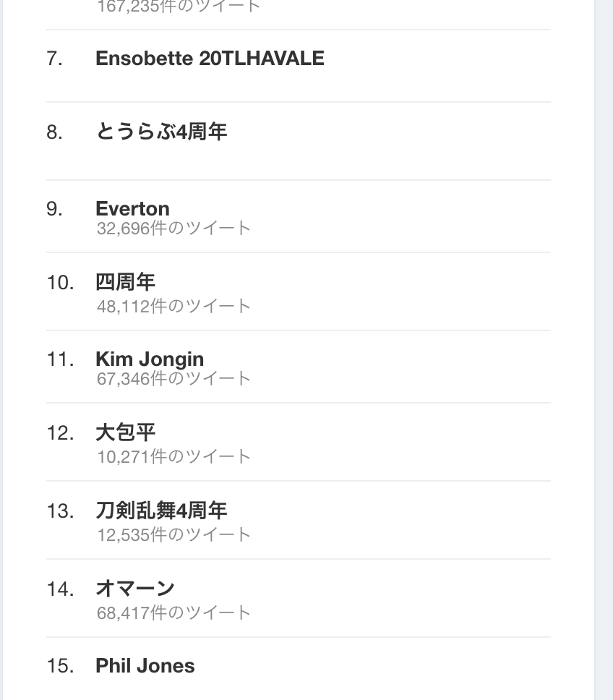This screenshot has height=700, width=613.
Task: Click the 四周年 trending topic
Action: [x=125, y=281]
